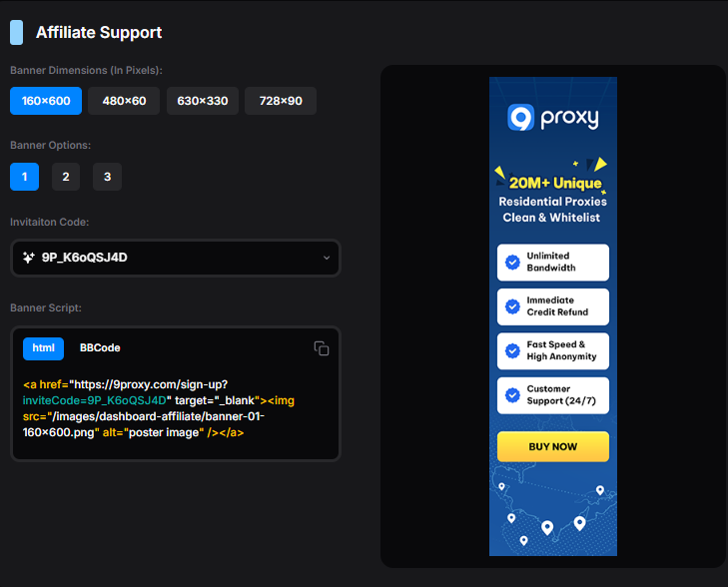Copy the banner script with copy icon

(322, 348)
